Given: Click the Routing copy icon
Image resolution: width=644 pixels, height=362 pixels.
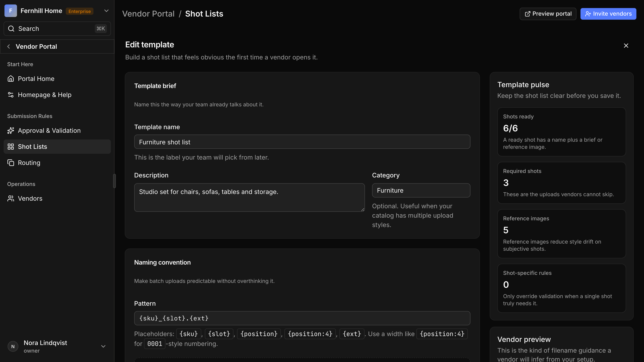Looking at the screenshot, I should (10, 163).
